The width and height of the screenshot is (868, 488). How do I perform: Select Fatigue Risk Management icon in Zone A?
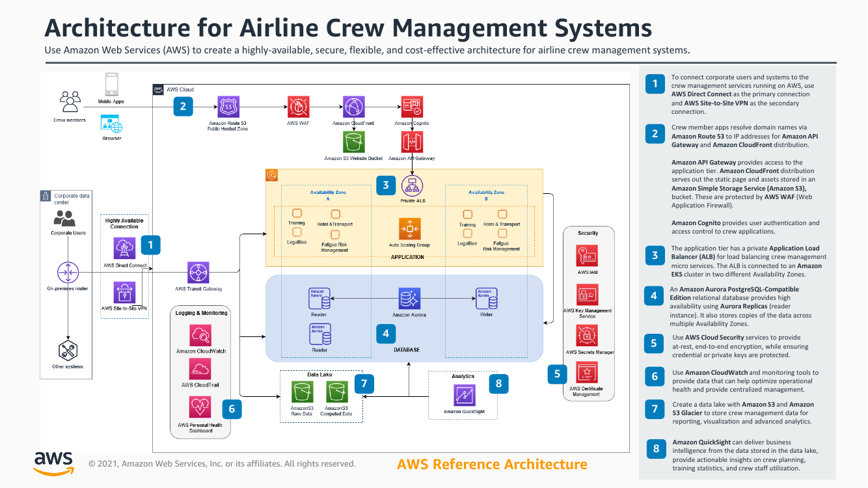[335, 234]
